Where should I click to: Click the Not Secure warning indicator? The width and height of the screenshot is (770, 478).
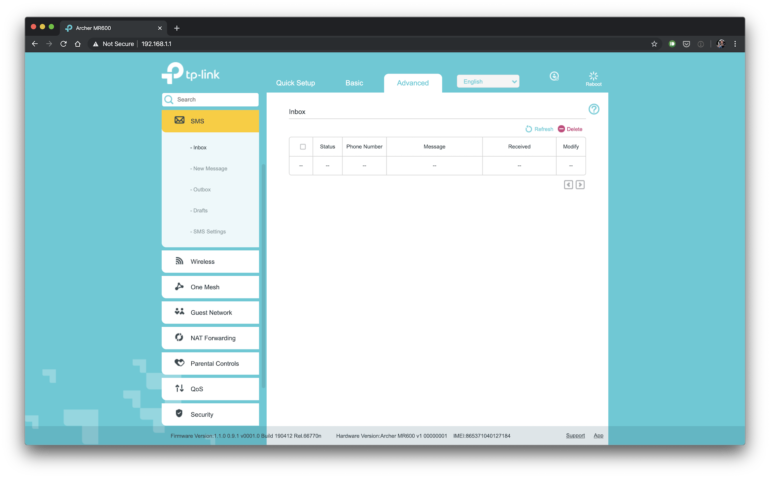coord(113,44)
